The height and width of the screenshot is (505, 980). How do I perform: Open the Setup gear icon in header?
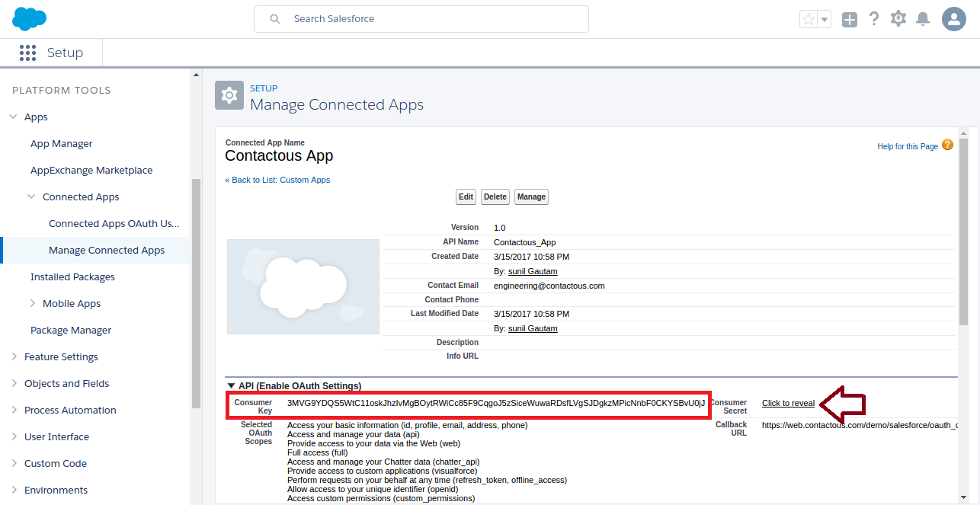(x=898, y=19)
